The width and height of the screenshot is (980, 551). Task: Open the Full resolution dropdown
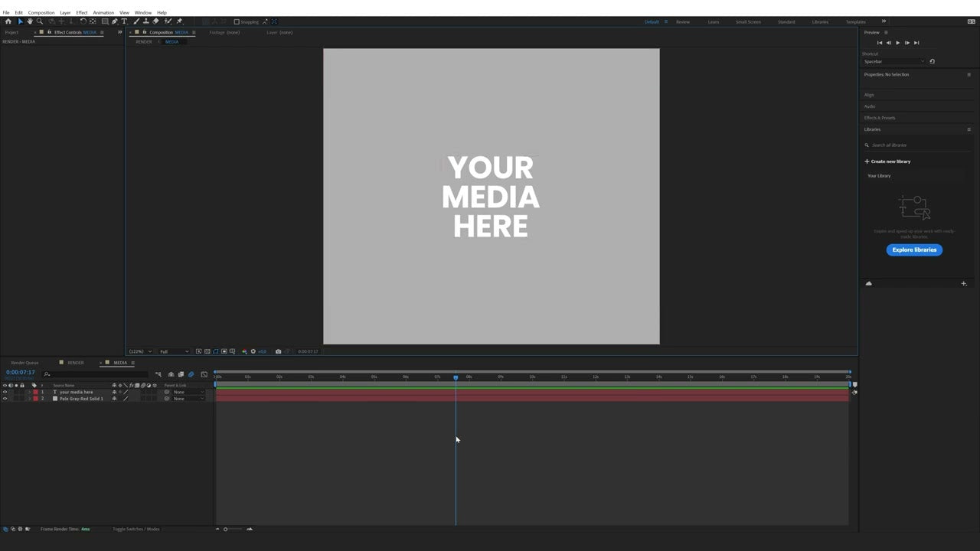[x=172, y=351]
